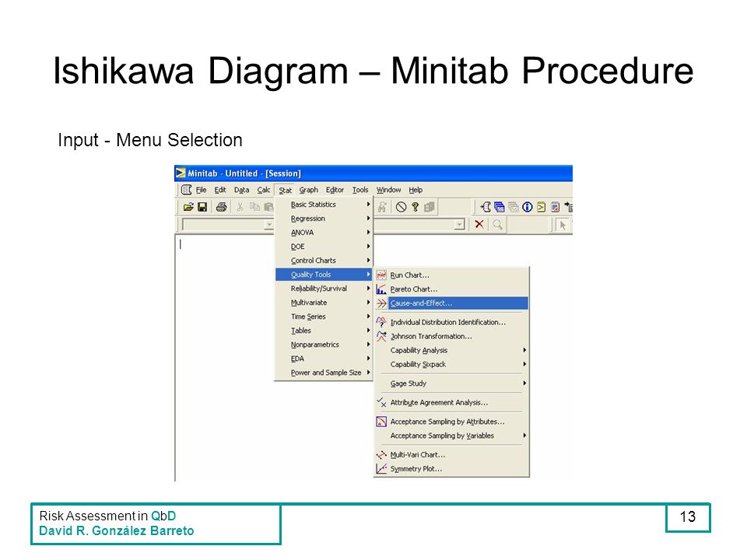
Task: Select Tables menu entry
Action: 324,331
